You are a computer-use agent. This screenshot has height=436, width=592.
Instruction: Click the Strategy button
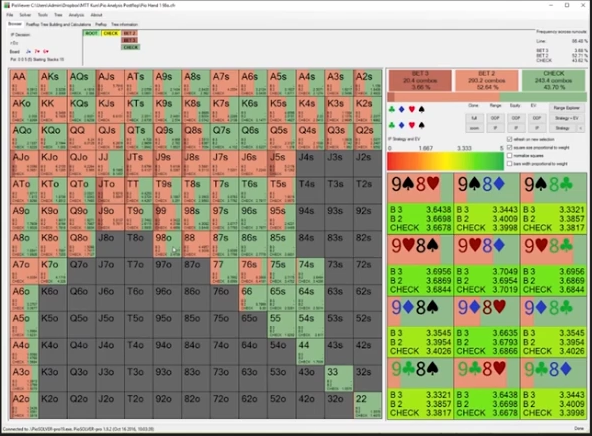562,128
